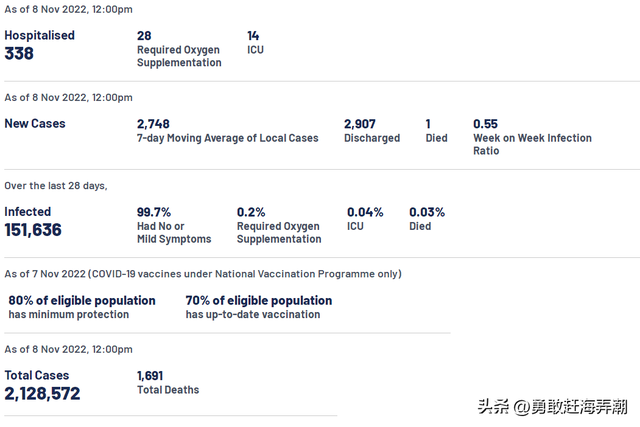640x427 pixels.
Task: Click the 0.04% ICU percentage
Action: [x=365, y=212]
